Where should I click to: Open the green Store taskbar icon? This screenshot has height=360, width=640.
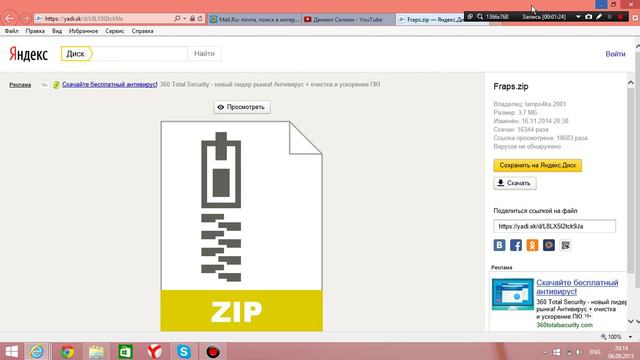[125, 351]
